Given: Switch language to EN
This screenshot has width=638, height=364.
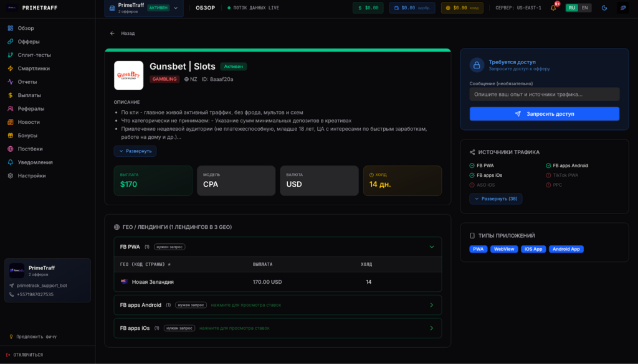Looking at the screenshot, I should tap(584, 7).
